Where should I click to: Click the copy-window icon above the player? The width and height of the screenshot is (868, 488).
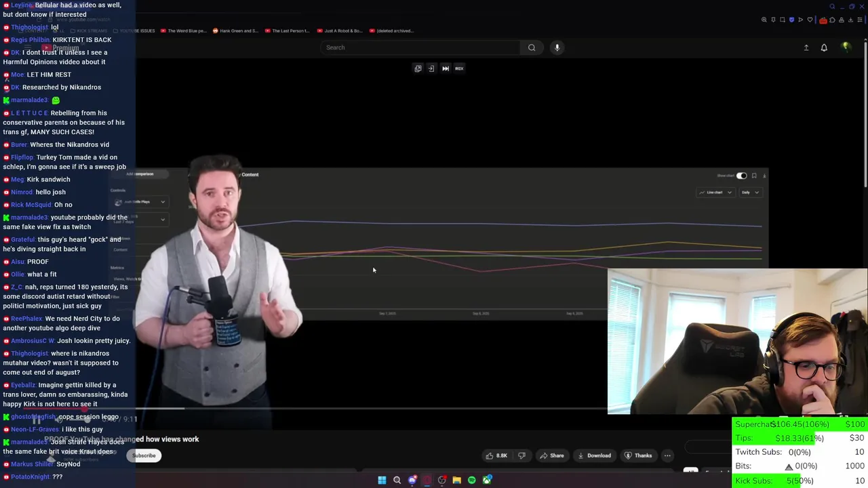coord(418,68)
